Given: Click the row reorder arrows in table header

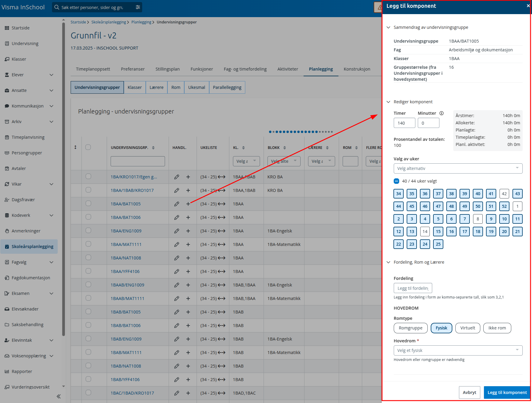Looking at the screenshot, I should (x=75, y=147).
